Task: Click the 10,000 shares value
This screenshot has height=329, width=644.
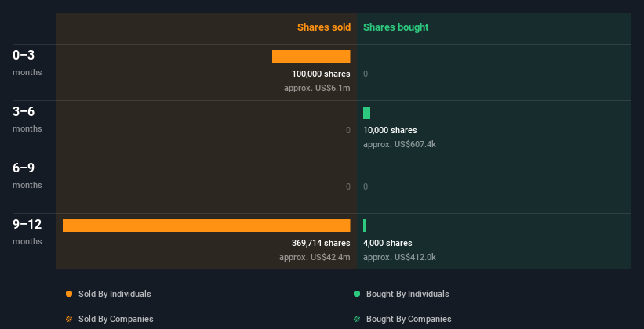Action: click(390, 131)
